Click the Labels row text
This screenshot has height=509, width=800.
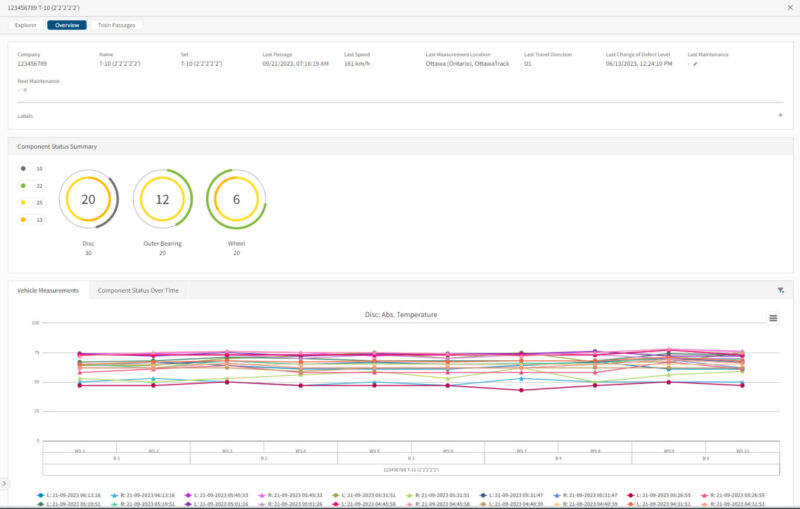pos(25,116)
